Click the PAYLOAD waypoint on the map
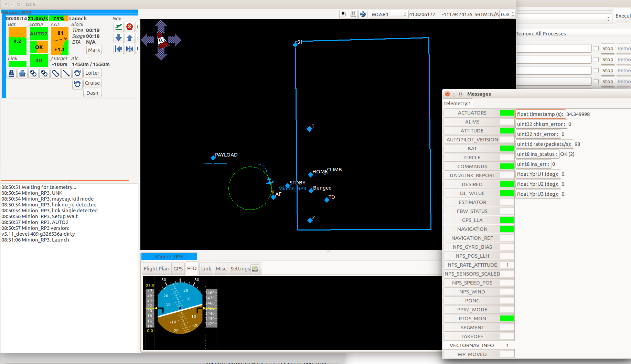This screenshot has height=364, width=631. pyautogui.click(x=213, y=158)
